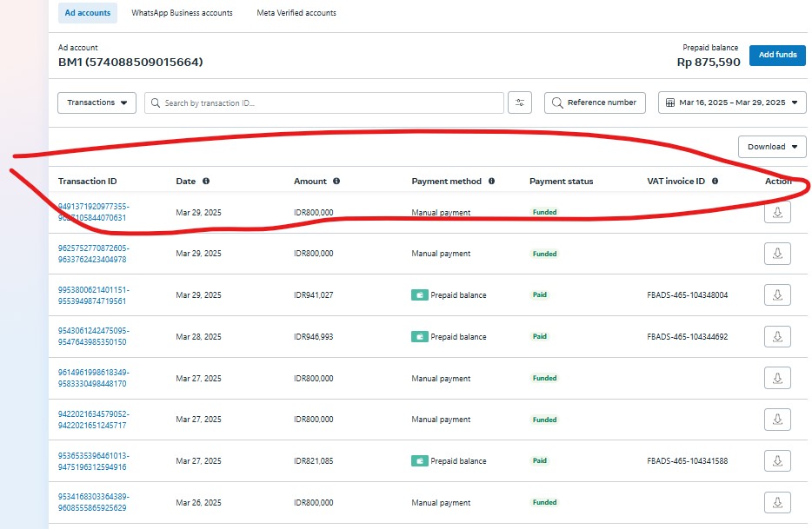812x529 pixels.
Task: Download receipt for IDR821,085 transaction
Action: tap(777, 461)
